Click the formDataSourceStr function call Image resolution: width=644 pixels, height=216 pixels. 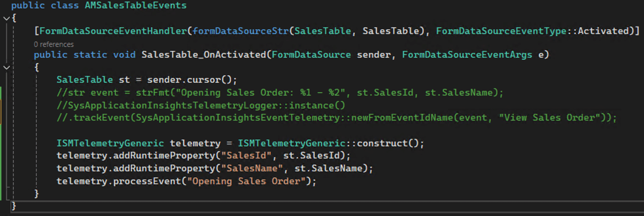(240, 31)
